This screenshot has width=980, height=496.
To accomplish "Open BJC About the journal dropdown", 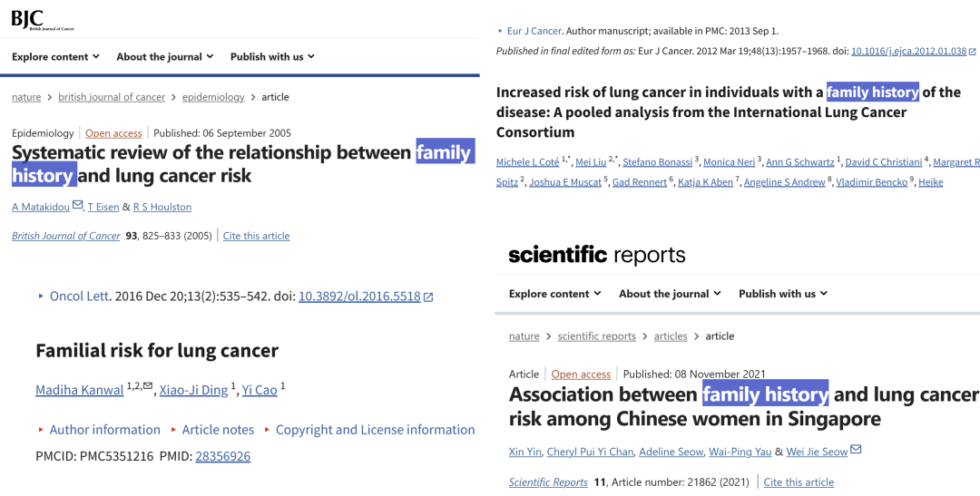I will pos(164,56).
